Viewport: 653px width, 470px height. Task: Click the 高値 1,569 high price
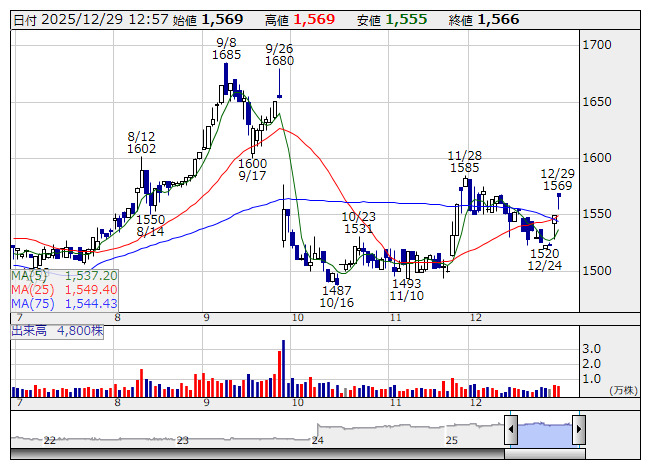[x=300, y=20]
